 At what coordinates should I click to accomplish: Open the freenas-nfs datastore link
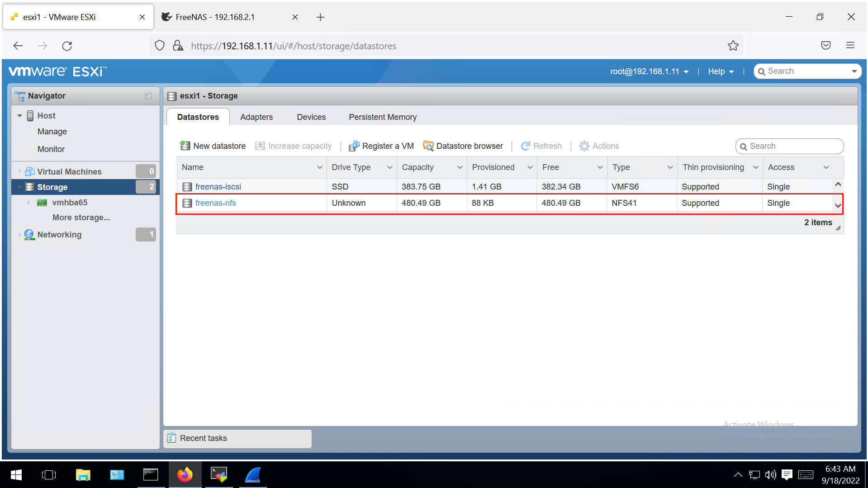216,203
